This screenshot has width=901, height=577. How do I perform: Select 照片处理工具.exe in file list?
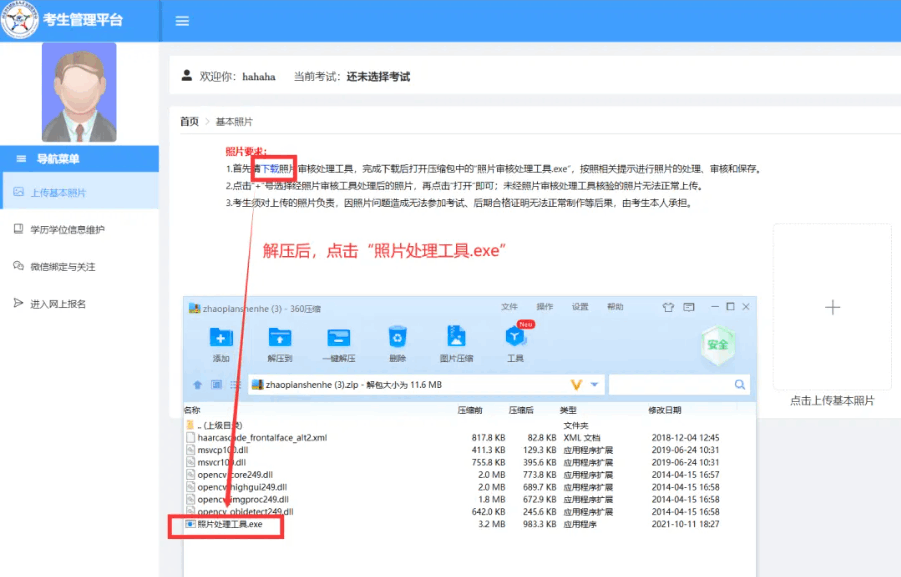click(x=229, y=524)
